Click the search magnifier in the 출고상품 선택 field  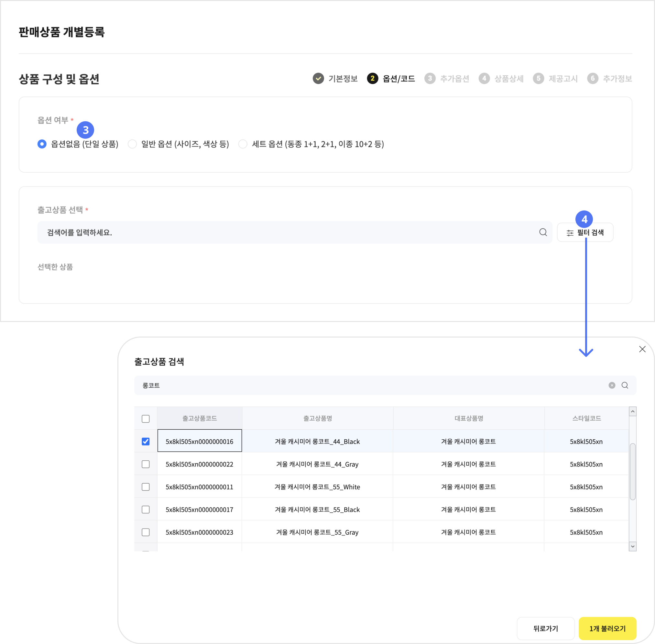tap(543, 232)
